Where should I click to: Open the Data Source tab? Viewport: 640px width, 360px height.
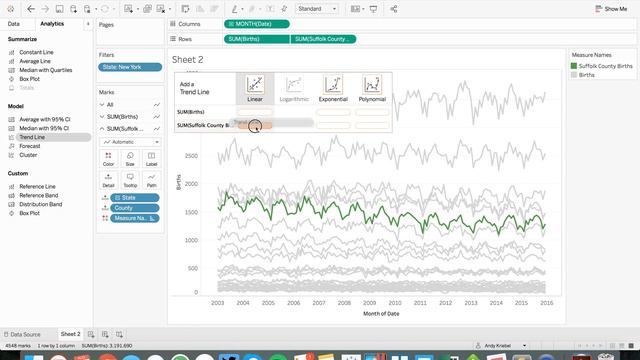22,334
